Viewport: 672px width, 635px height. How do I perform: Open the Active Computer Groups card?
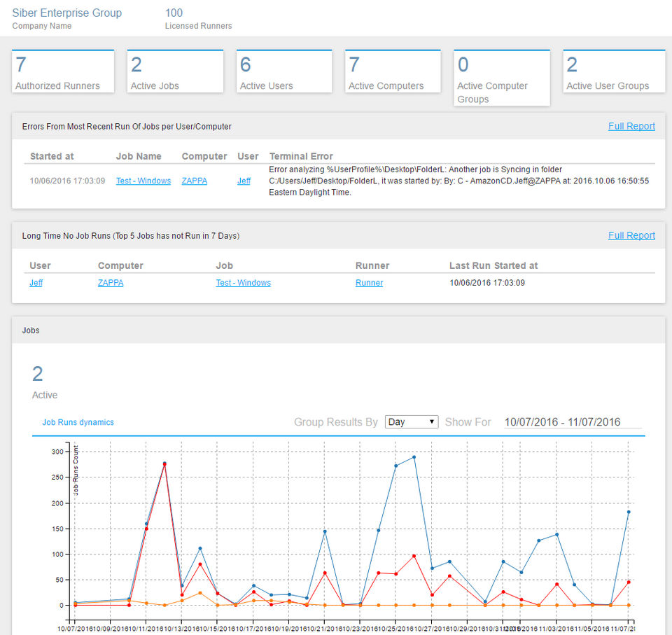pyautogui.click(x=501, y=78)
